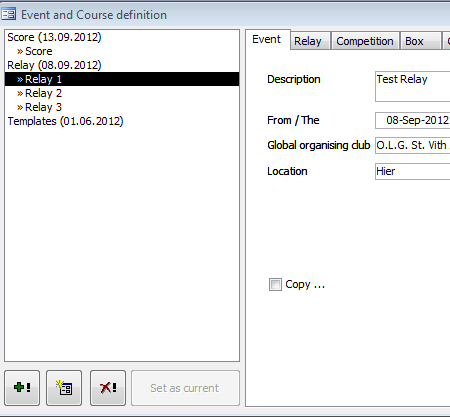This screenshot has height=417, width=450.
Task: Click the Description field containing Test Relay
Action: [413, 86]
